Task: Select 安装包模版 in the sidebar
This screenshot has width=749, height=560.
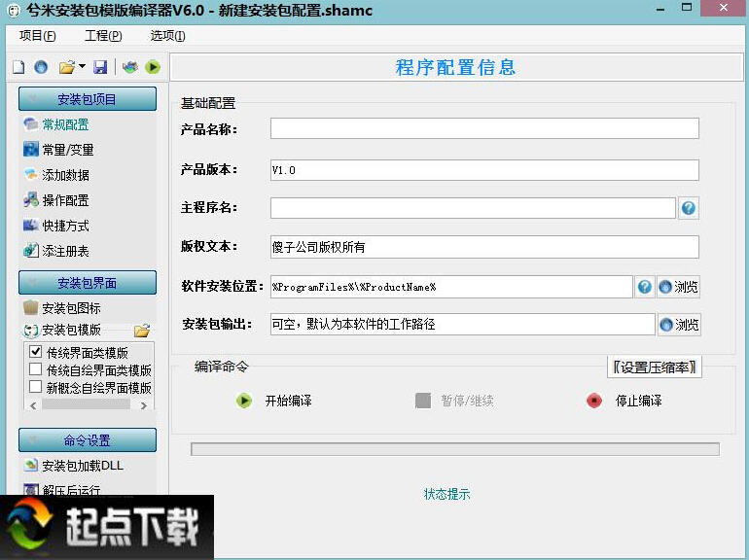Action: 62,330
